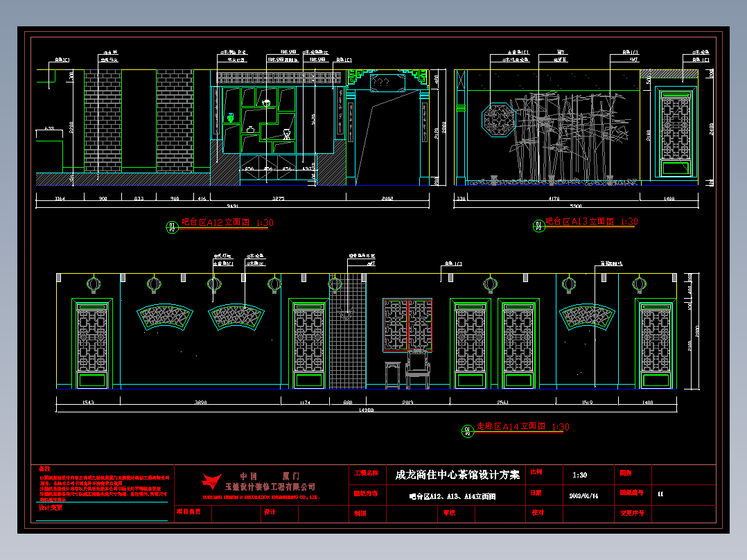
Task: Click the 变更序号 label
Action: pos(632,514)
